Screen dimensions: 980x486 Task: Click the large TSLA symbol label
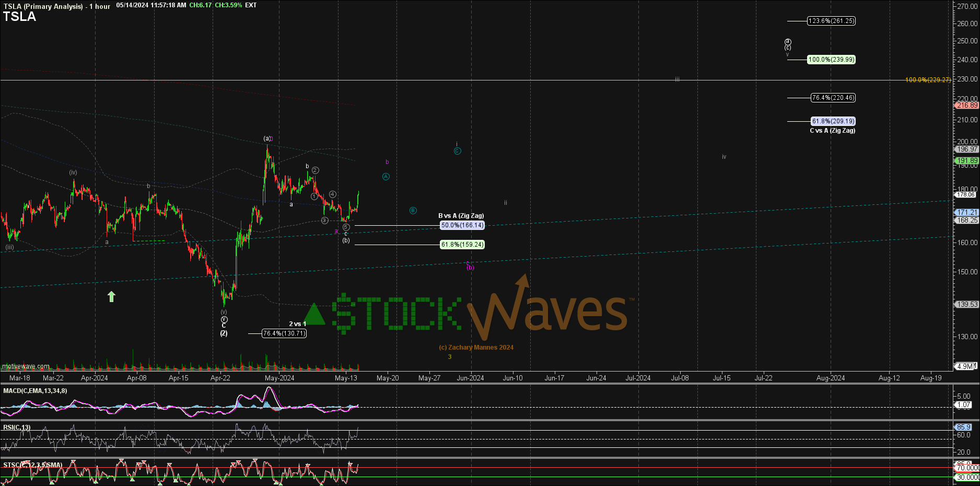(x=19, y=17)
